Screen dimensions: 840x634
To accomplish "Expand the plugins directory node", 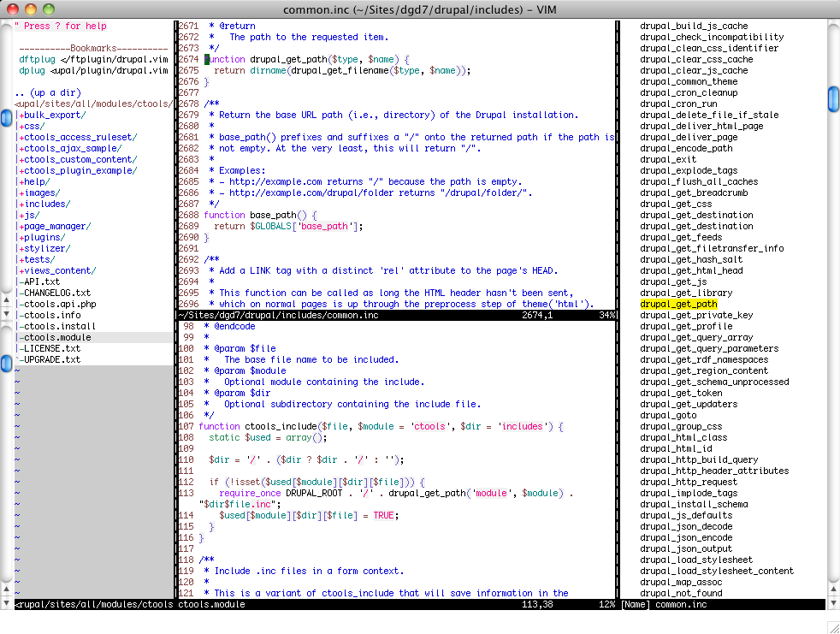I will 43,237.
